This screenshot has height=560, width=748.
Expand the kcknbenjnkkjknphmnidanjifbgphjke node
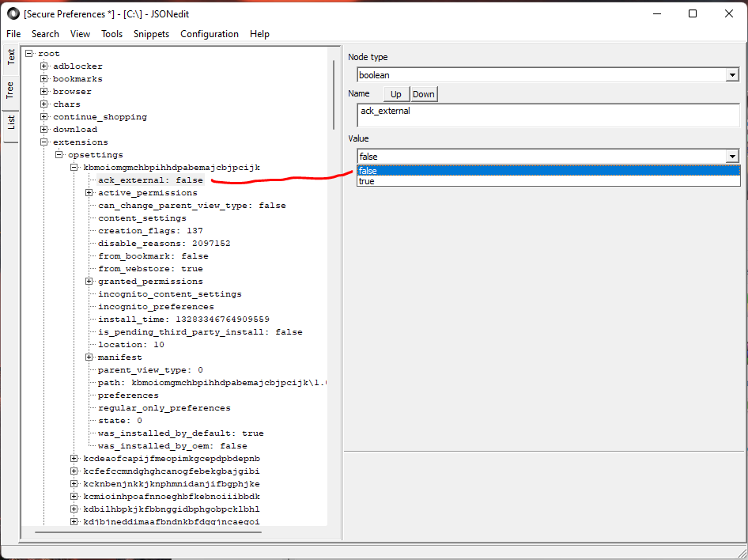tap(74, 484)
